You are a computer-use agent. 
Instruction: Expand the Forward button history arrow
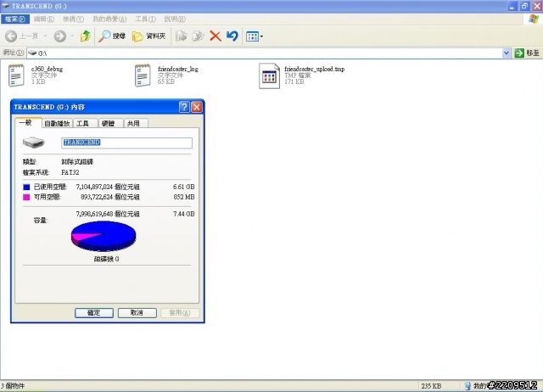tap(72, 36)
